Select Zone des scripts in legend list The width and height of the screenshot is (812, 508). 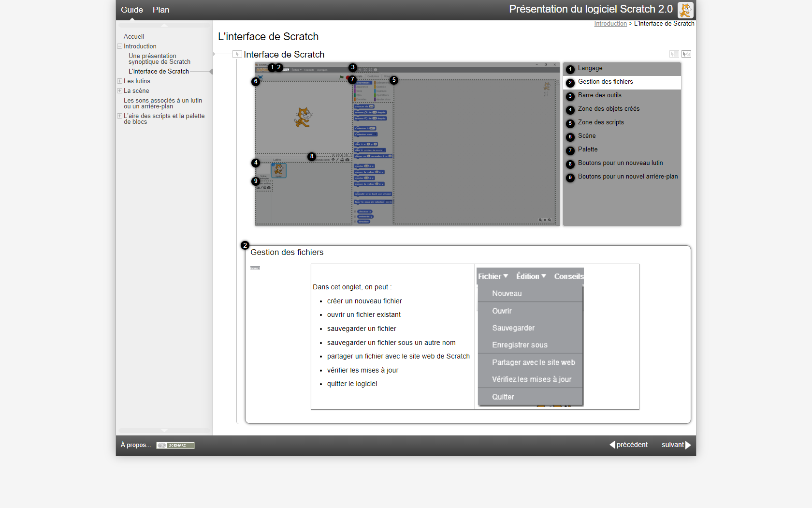point(601,122)
